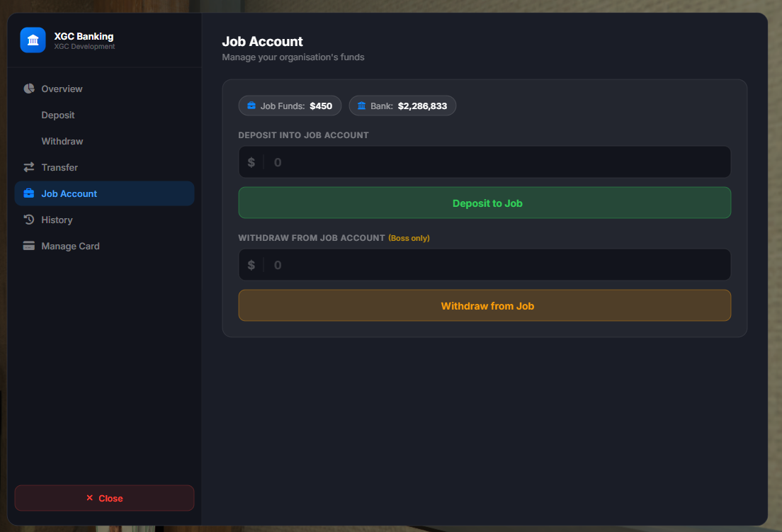The image size is (782, 532).
Task: Click the 'XGC Development' subtitle text
Action: 84,46
